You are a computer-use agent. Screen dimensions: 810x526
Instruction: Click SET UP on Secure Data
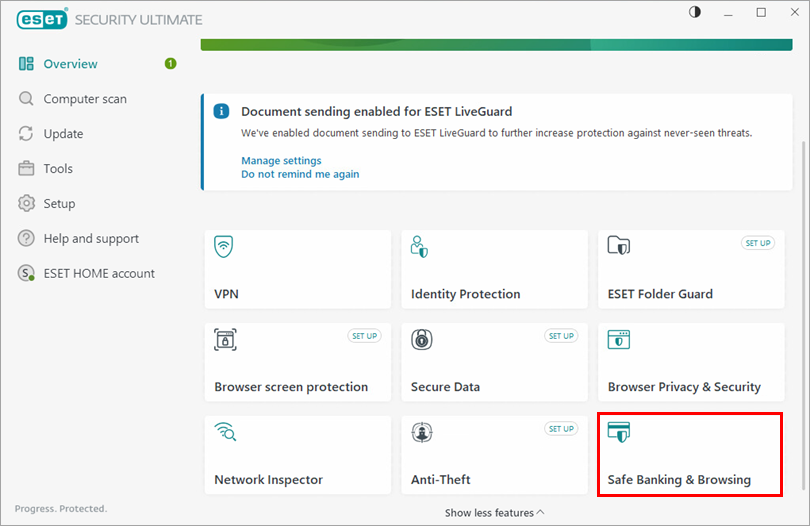click(x=561, y=336)
